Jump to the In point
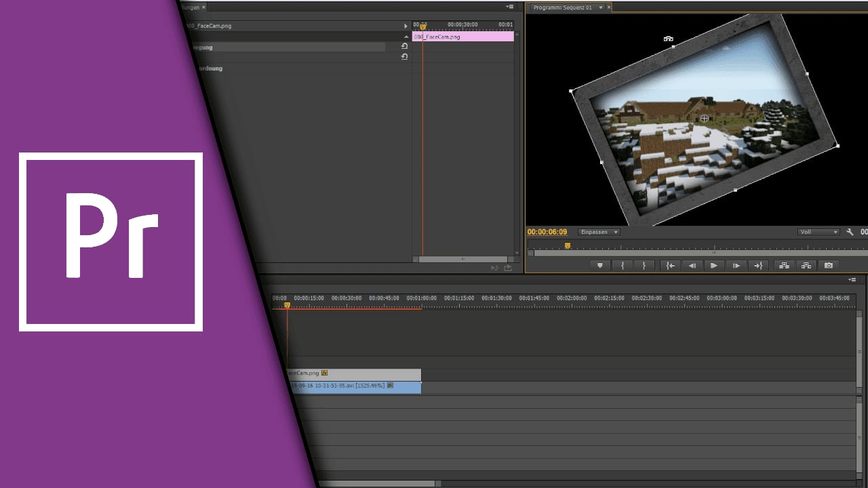 coord(670,266)
